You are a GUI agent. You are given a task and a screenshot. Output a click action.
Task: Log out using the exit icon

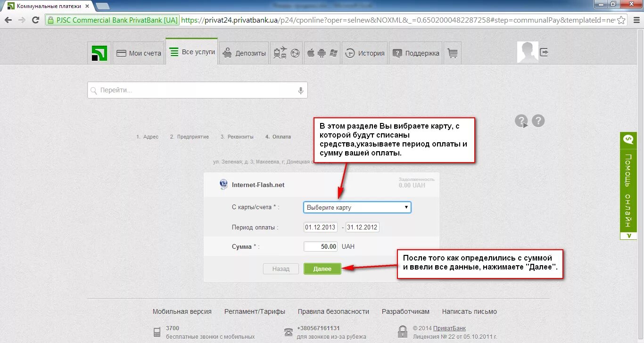(x=544, y=52)
